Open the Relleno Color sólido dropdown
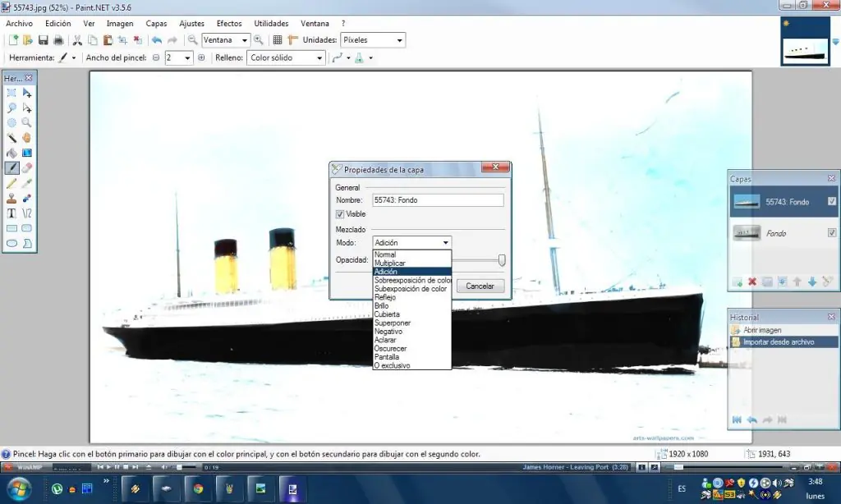 286,57
